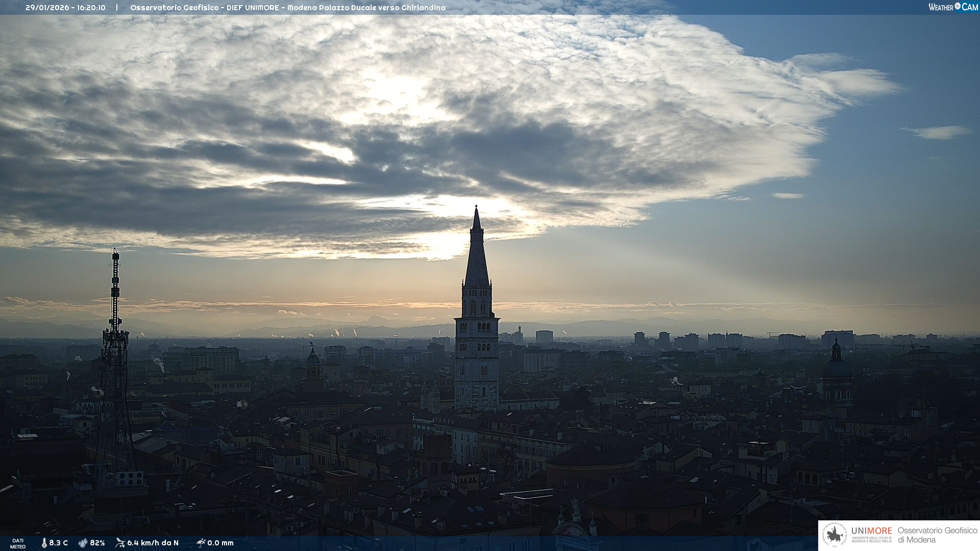Select the 82% humidity value
Screen dimensions: 980x551
pos(97,543)
